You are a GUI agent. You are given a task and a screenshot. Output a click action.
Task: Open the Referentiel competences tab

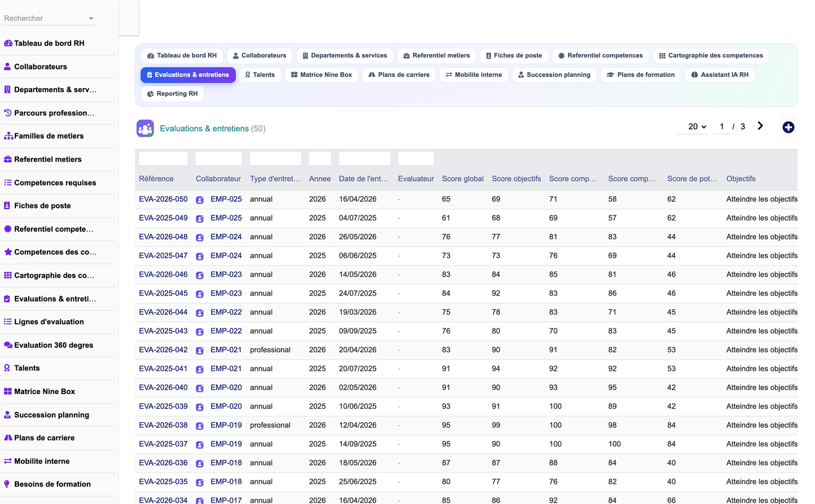601,56
